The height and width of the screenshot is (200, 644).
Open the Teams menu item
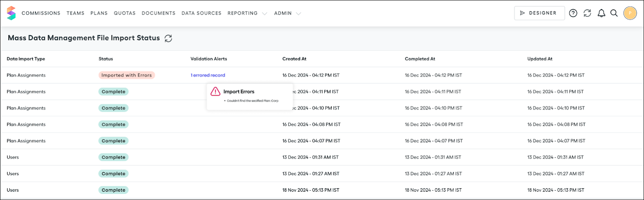click(x=75, y=13)
